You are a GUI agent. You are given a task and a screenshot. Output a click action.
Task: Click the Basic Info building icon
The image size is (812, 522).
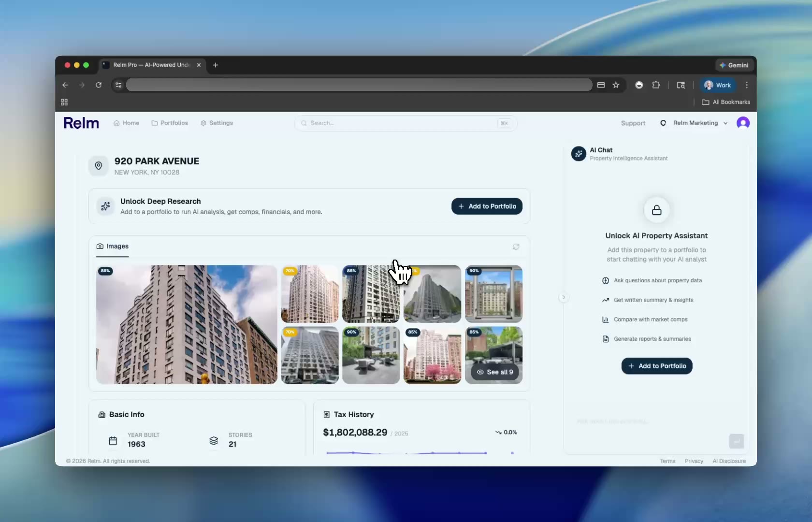click(x=101, y=415)
